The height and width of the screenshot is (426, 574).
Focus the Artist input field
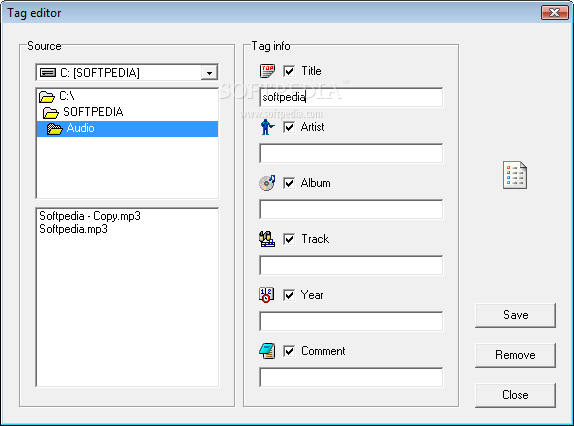tap(351, 153)
